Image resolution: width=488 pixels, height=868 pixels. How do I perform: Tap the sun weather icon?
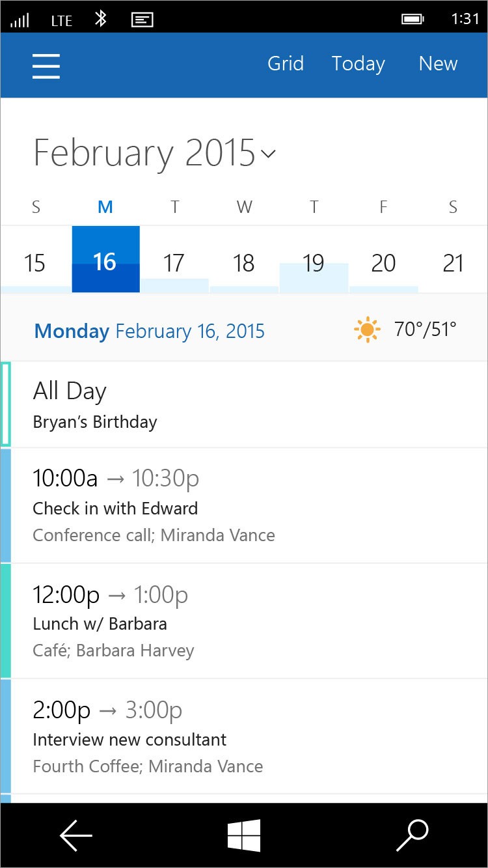[x=367, y=329]
